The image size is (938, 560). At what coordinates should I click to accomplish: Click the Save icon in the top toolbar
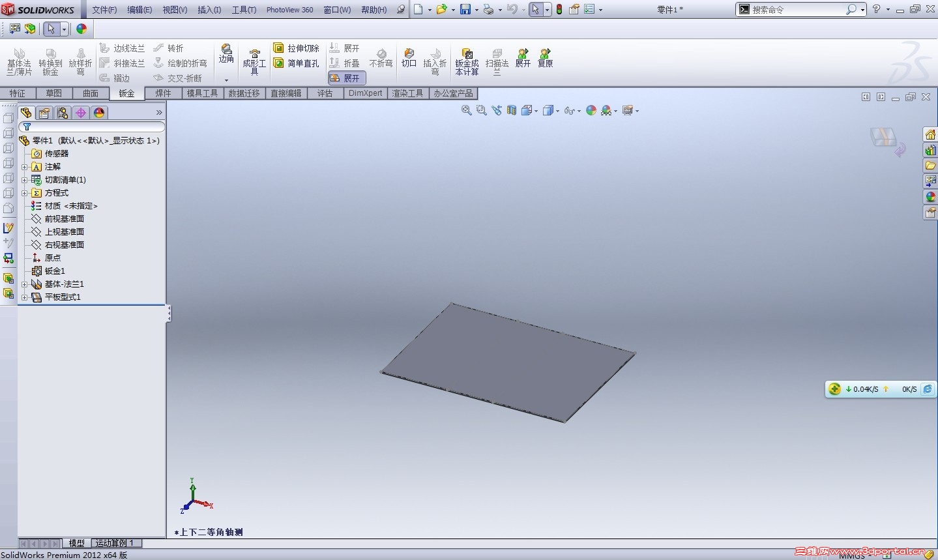pyautogui.click(x=465, y=10)
